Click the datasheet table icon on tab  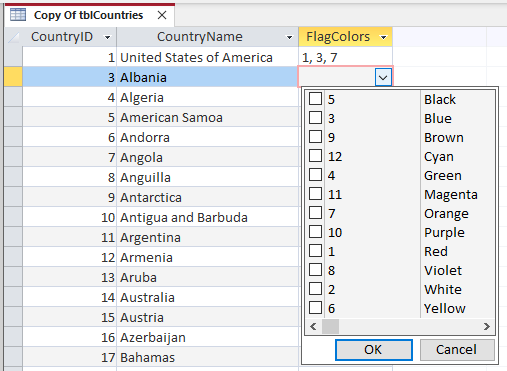click(x=18, y=15)
